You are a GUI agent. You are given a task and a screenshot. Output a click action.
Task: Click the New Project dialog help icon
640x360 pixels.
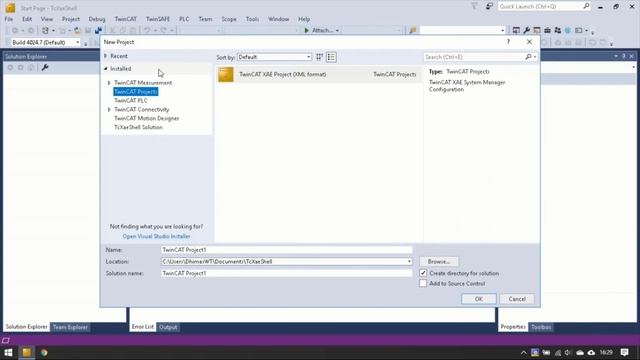coord(508,42)
